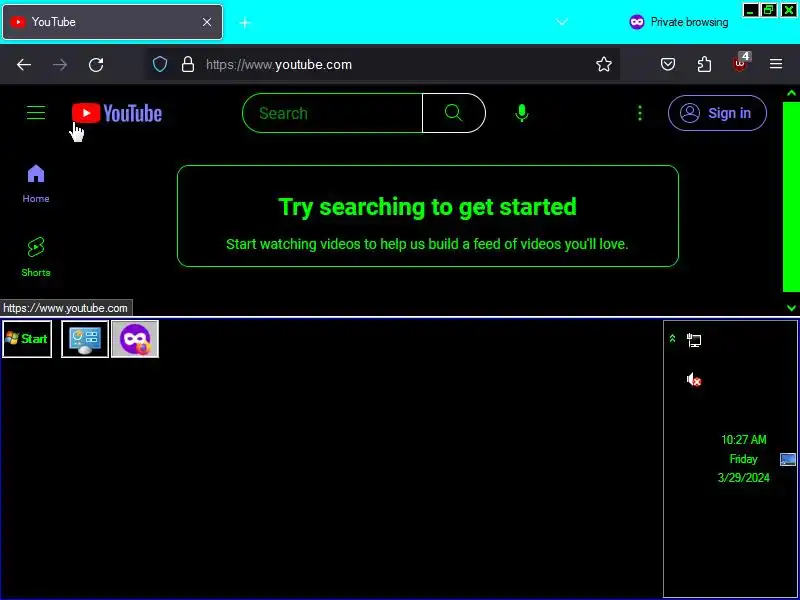Click the Sign in button
Image resolution: width=800 pixels, height=600 pixels.
[x=717, y=113]
